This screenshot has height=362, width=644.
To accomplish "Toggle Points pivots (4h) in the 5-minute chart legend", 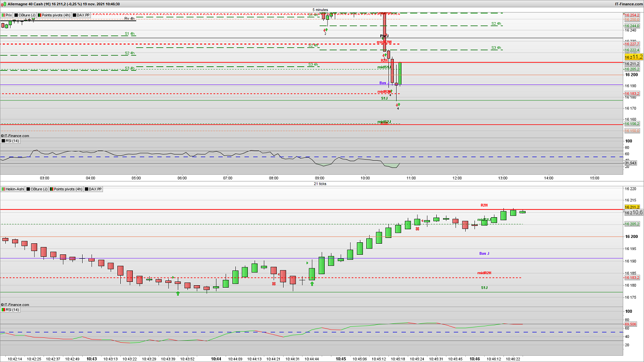I will coord(55,15).
